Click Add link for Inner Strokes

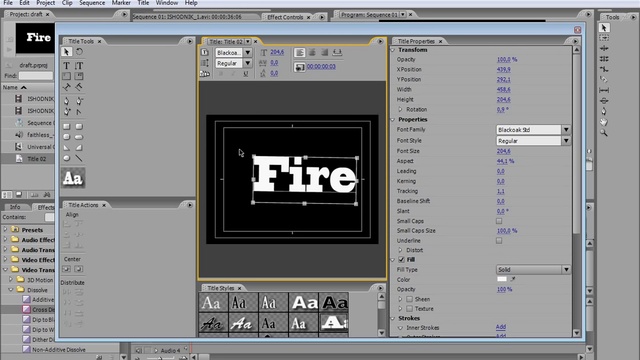(501, 327)
